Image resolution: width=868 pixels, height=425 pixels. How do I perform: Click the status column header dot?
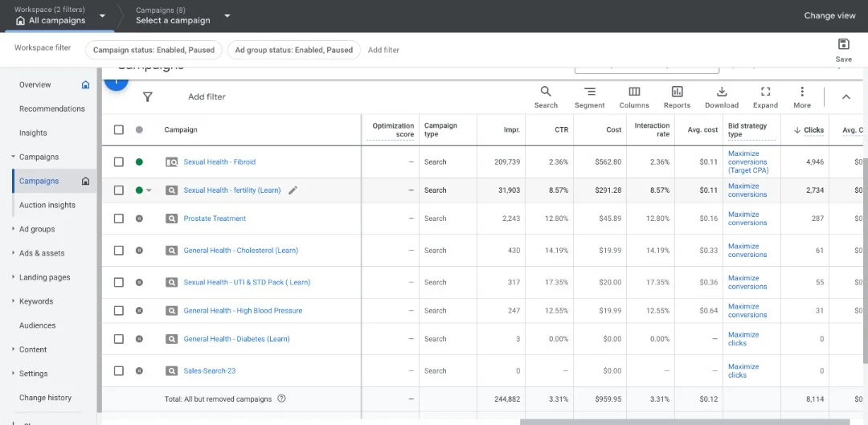click(x=139, y=129)
